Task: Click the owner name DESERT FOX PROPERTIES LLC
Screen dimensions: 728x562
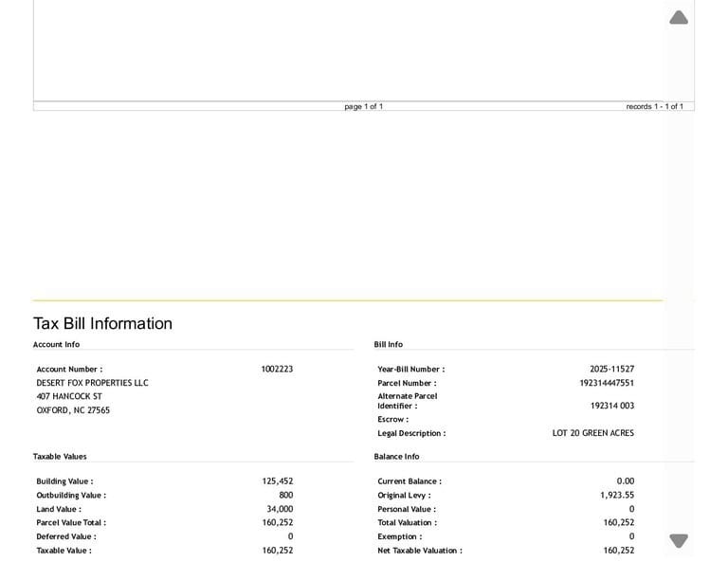Action: pyautogui.click(x=92, y=383)
